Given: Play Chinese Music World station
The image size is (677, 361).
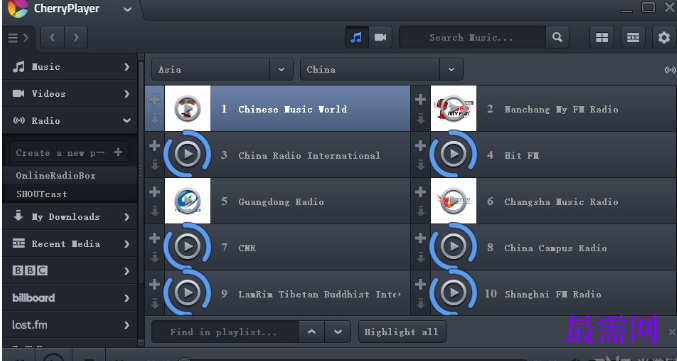Looking at the screenshot, I should coord(187,108).
